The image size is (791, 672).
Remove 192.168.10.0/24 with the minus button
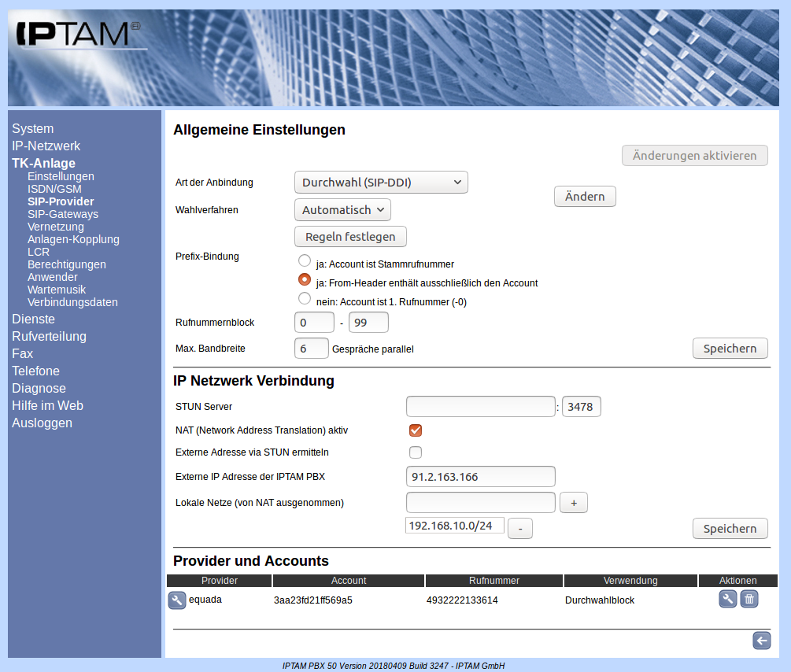coord(519,529)
